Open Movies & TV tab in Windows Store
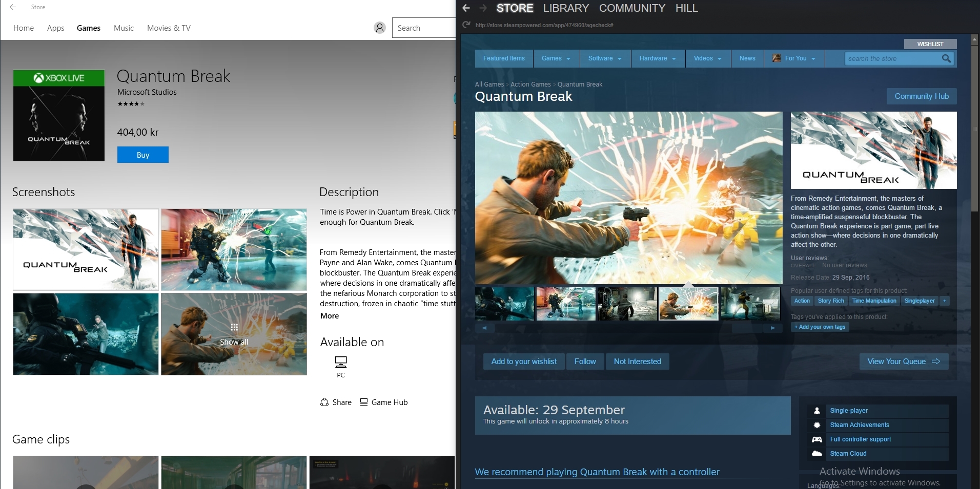The width and height of the screenshot is (980, 489). pyautogui.click(x=169, y=28)
